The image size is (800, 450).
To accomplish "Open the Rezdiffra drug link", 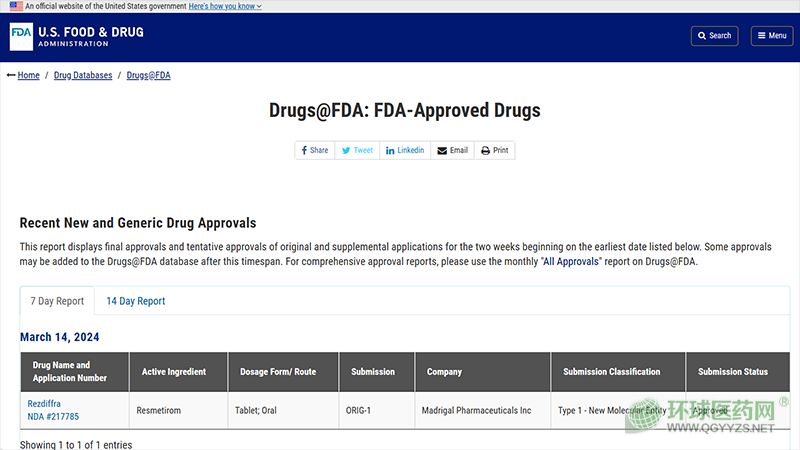I will (44, 404).
